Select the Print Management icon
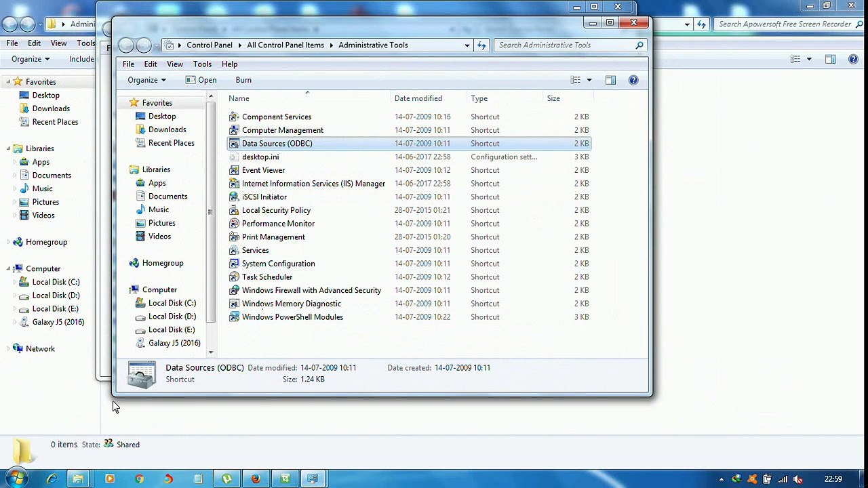 click(x=234, y=237)
